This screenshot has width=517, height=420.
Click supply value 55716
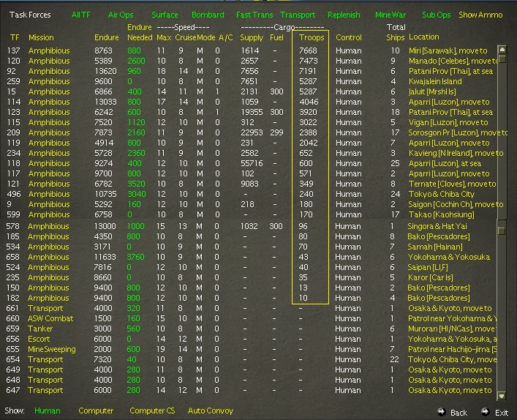pyautogui.click(x=252, y=163)
